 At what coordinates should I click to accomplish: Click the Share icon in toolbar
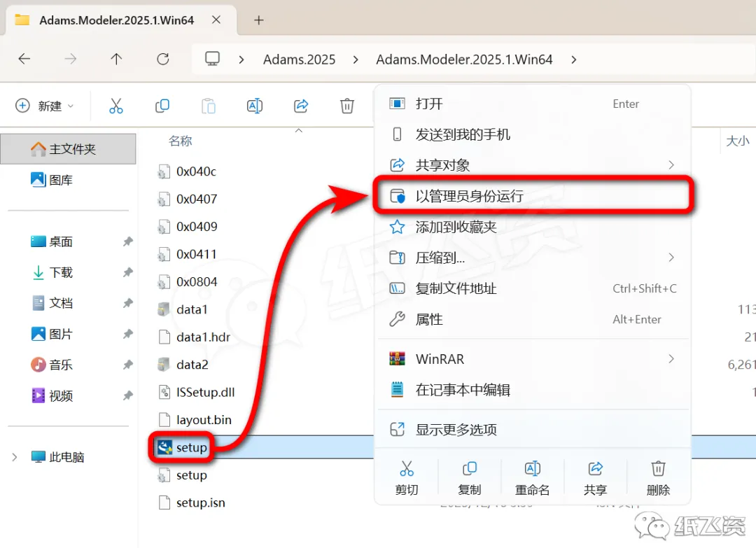click(301, 106)
